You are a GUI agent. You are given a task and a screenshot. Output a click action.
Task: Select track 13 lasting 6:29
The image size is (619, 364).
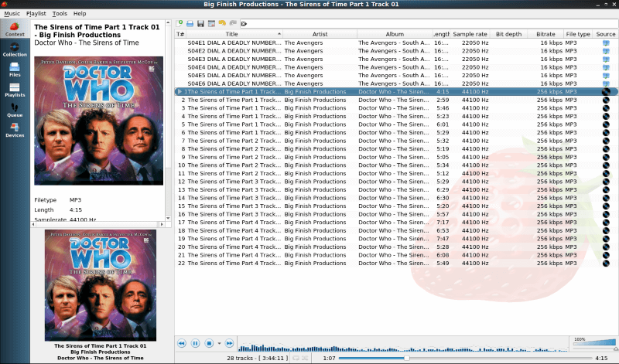[x=396, y=189]
